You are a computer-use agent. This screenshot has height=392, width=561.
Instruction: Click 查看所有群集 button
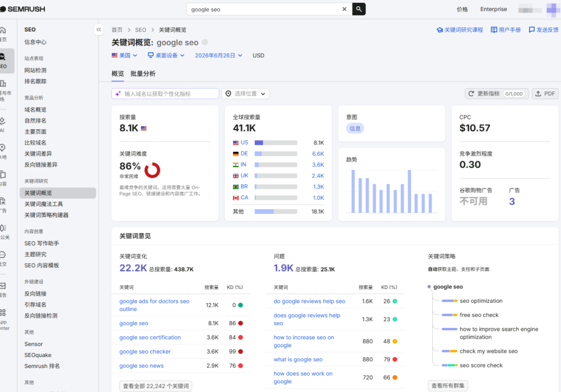point(448,385)
